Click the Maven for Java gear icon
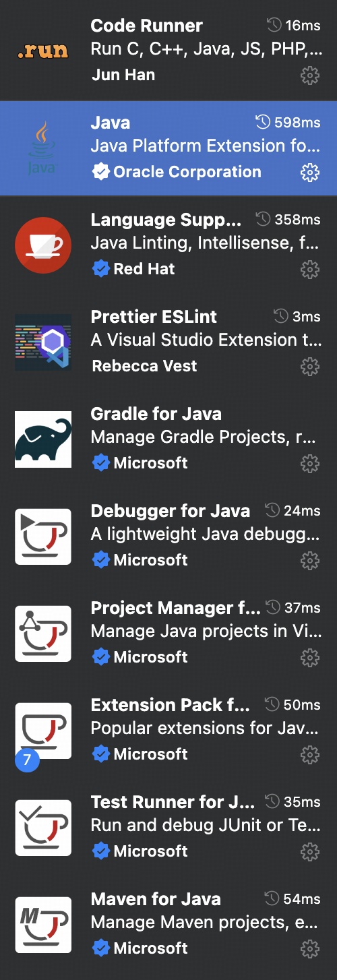The width and height of the screenshot is (337, 980). click(x=309, y=950)
